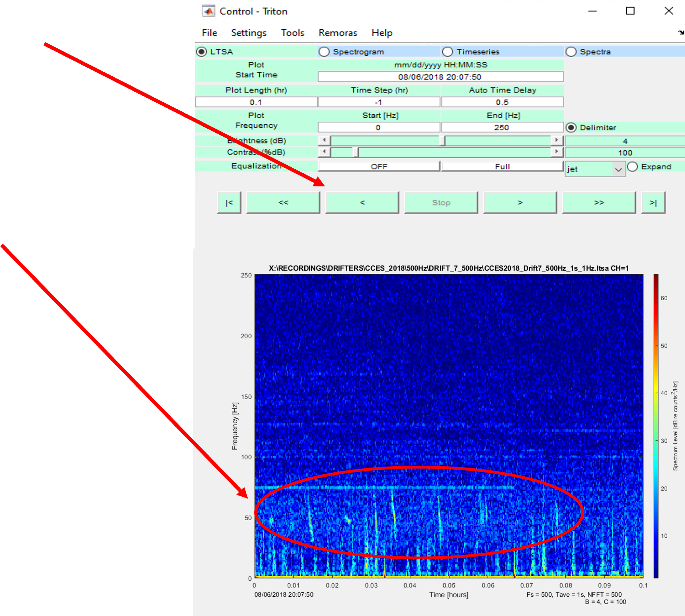Jump to end with >| button
This screenshot has width=685, height=616.
653,202
